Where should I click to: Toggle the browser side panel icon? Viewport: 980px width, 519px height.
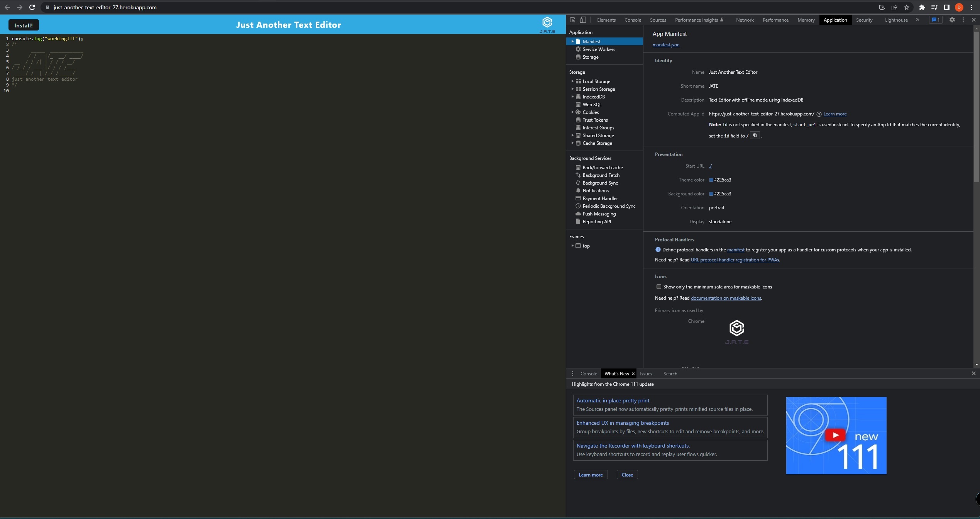point(946,7)
